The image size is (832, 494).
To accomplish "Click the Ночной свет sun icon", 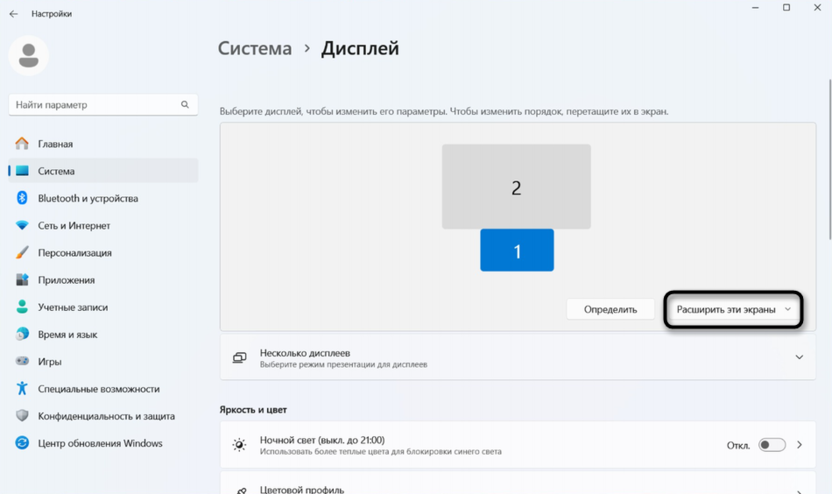I will pyautogui.click(x=239, y=445).
